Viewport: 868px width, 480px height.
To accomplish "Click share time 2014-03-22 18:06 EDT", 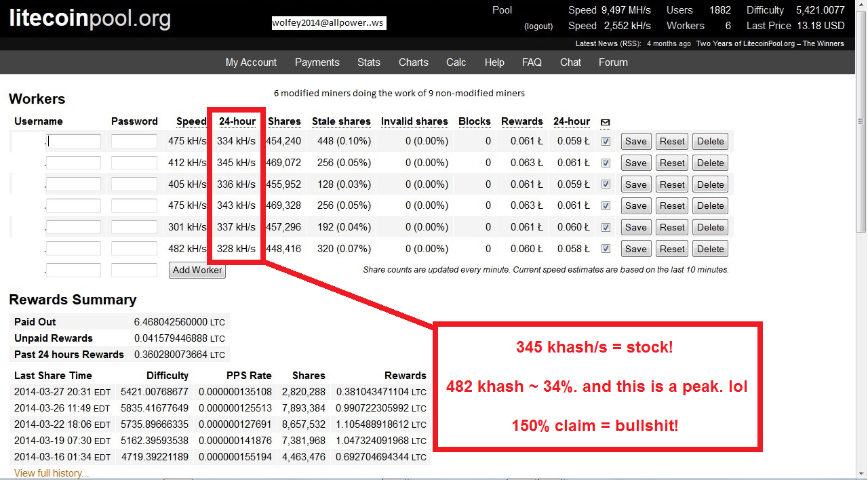I will point(62,424).
